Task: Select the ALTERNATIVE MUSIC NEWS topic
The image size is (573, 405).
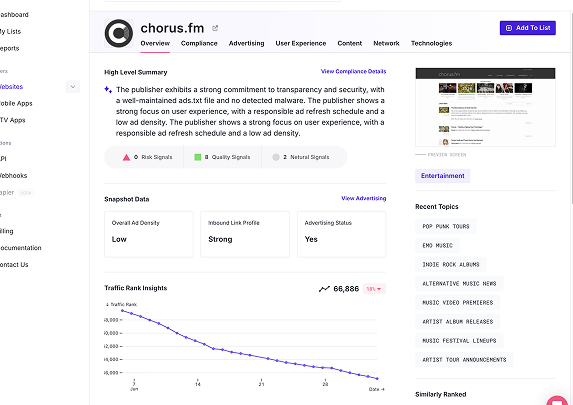Action: tap(459, 284)
